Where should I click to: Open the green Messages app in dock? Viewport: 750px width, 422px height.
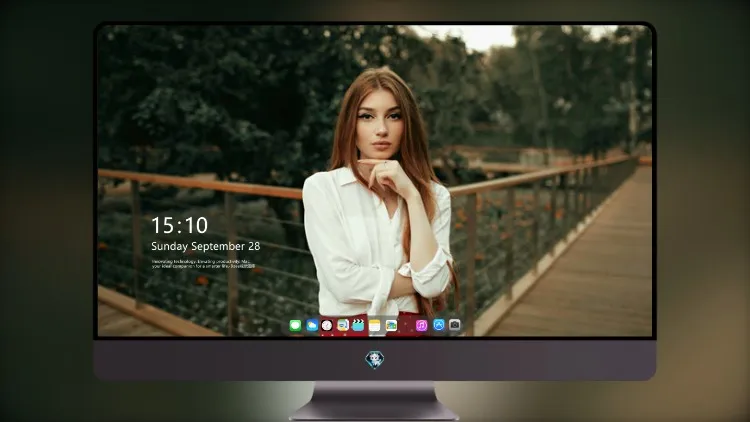(296, 326)
